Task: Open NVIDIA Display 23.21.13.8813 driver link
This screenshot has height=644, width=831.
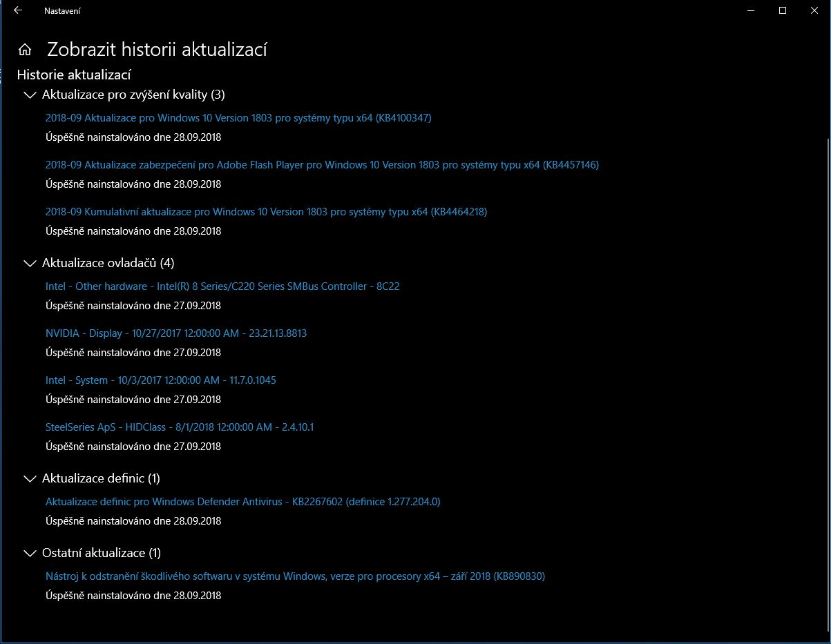Action: coord(176,333)
